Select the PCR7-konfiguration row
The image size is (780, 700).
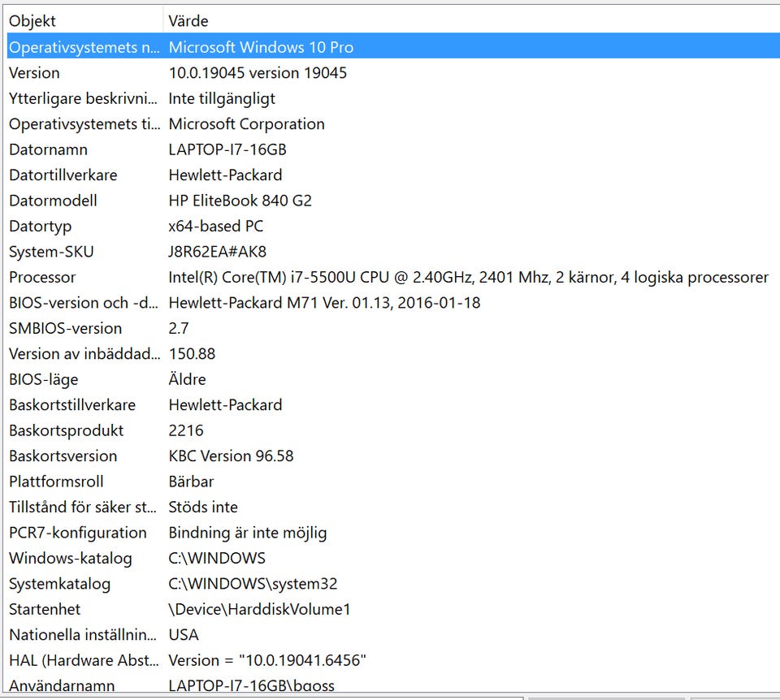pos(78,533)
